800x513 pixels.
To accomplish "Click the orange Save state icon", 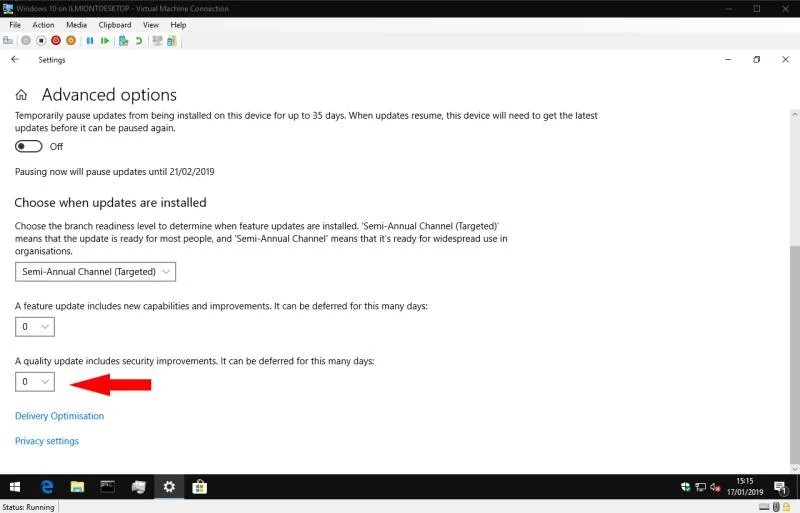I will click(71, 40).
